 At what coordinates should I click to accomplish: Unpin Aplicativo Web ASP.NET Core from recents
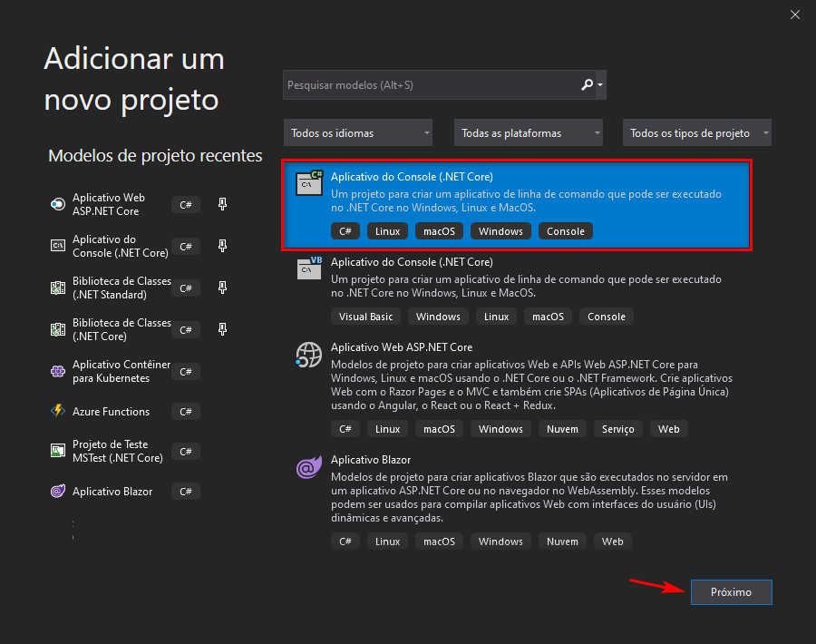[x=222, y=204]
